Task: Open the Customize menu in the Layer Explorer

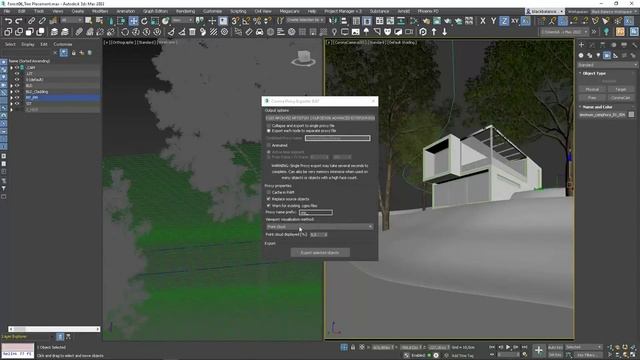Action: pyautogui.click(x=63, y=44)
